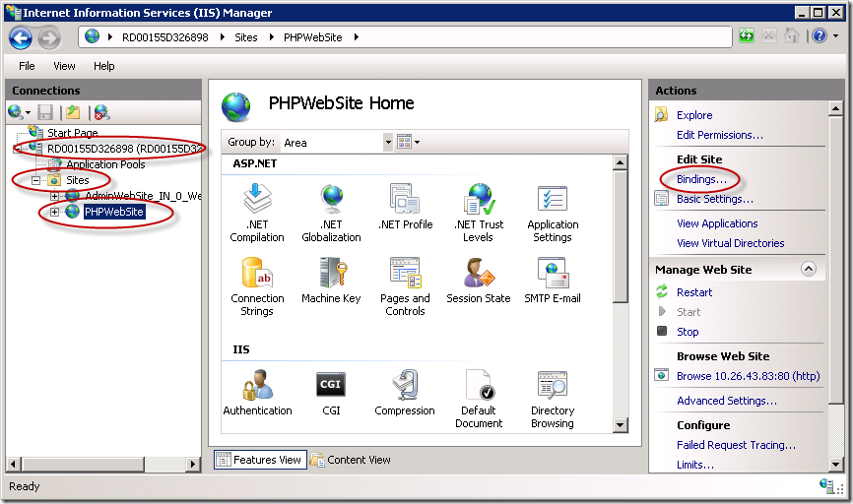Open .NET Profile feature
The width and height of the screenshot is (853, 504).
405,207
